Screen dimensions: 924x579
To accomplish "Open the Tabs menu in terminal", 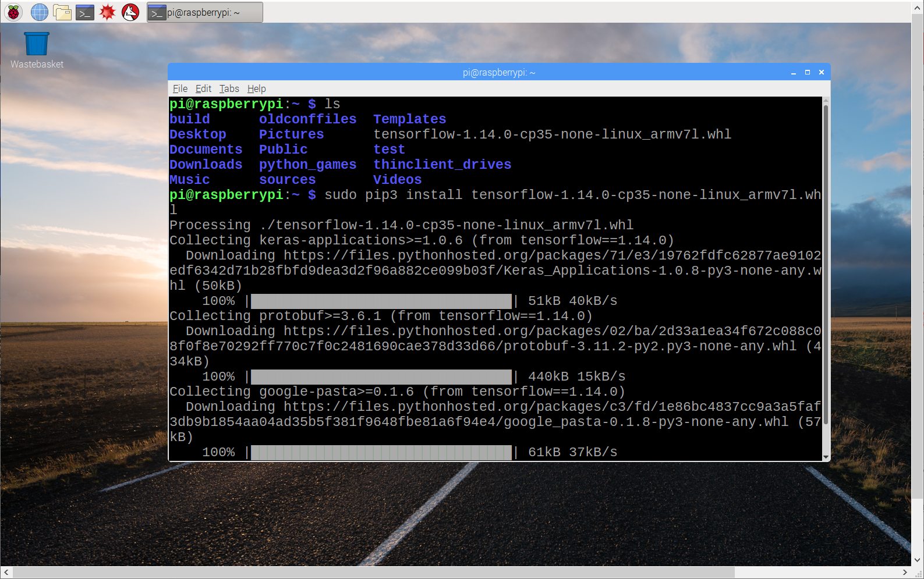I will tap(229, 88).
